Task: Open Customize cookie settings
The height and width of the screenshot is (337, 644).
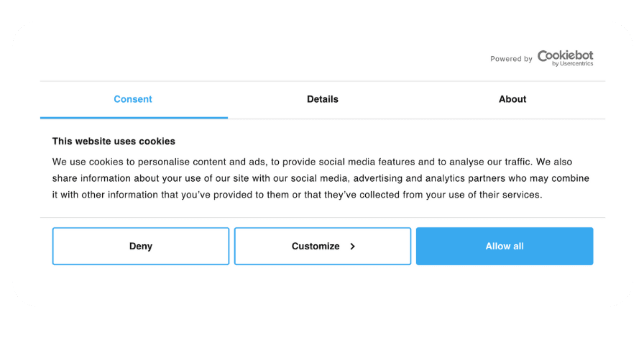Action: pyautogui.click(x=323, y=246)
